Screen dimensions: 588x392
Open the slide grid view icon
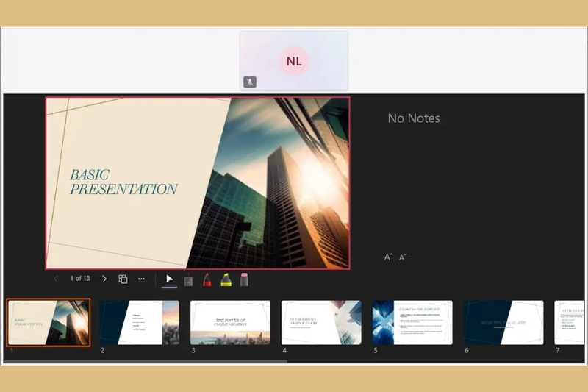coord(123,279)
